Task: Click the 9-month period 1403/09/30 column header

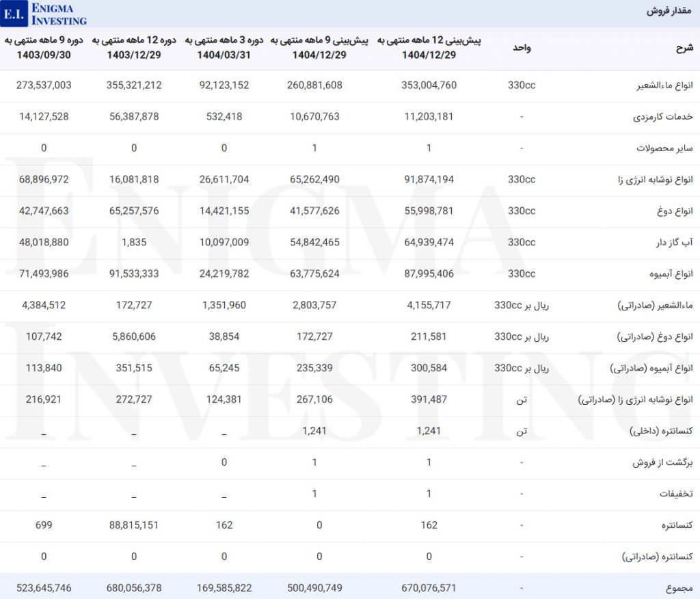Action: click(x=44, y=47)
